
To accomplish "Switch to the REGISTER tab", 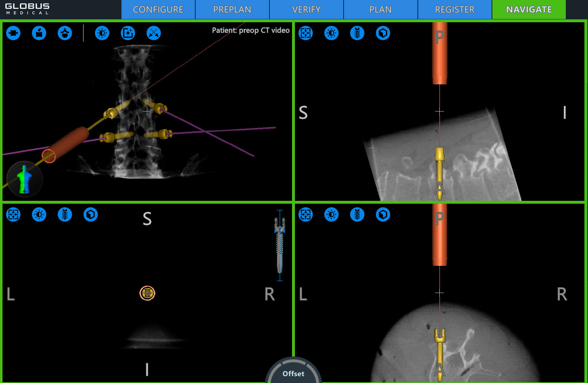I will point(455,9).
